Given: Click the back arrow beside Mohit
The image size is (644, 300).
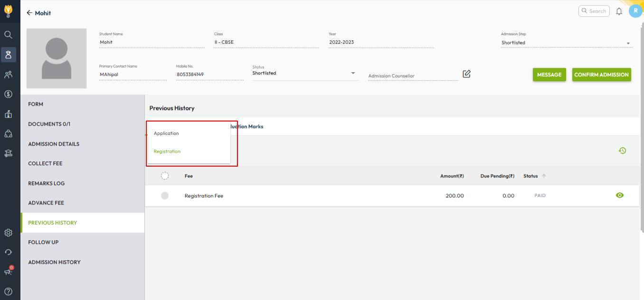Looking at the screenshot, I should pyautogui.click(x=29, y=13).
